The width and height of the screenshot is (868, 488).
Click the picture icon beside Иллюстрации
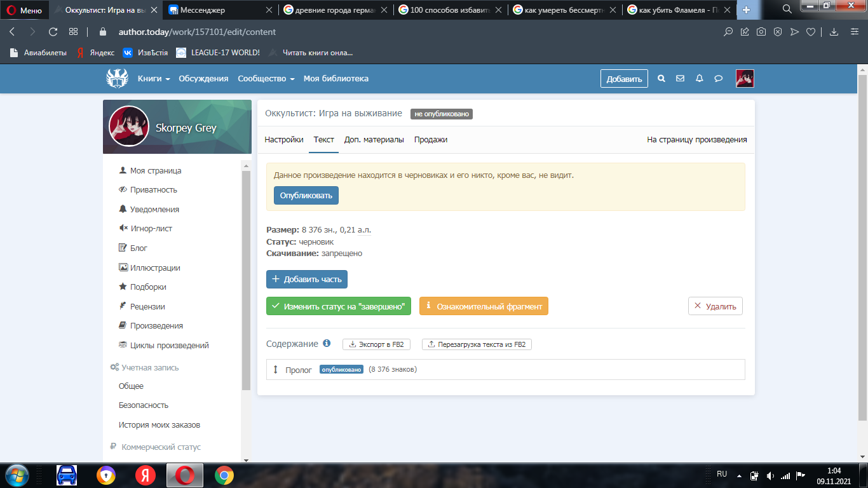coord(123,268)
